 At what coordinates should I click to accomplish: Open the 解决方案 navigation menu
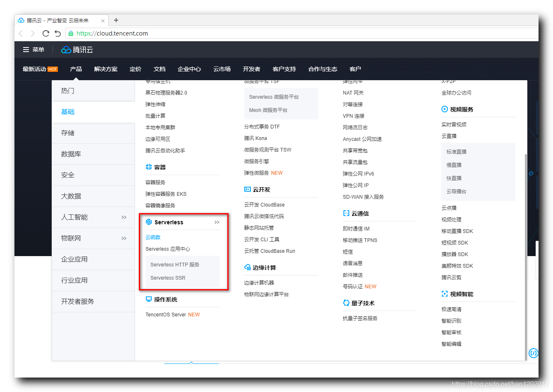pos(106,69)
